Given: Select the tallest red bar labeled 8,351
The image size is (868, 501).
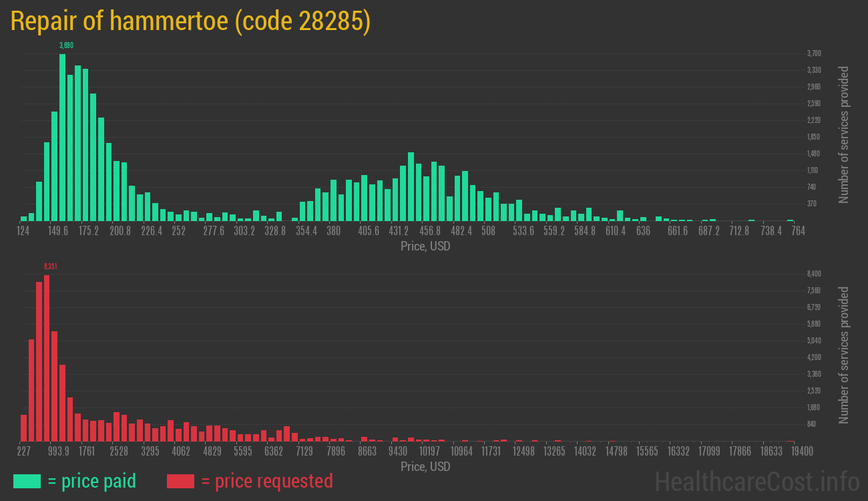Looking at the screenshot, I should (x=47, y=357).
